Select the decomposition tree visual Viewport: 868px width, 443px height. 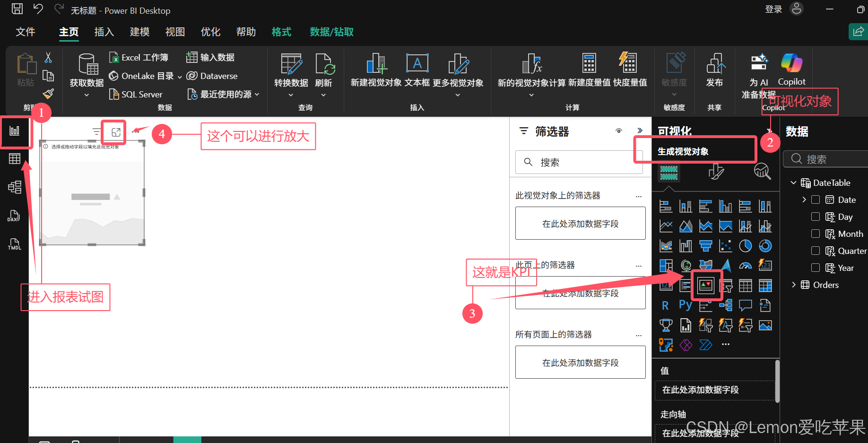[x=725, y=305]
